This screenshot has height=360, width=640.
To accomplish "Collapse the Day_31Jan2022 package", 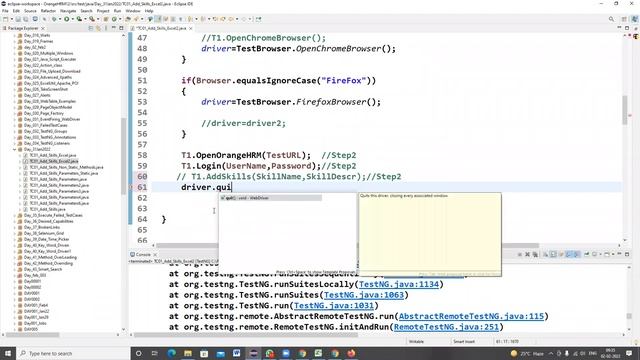I will (15, 149).
